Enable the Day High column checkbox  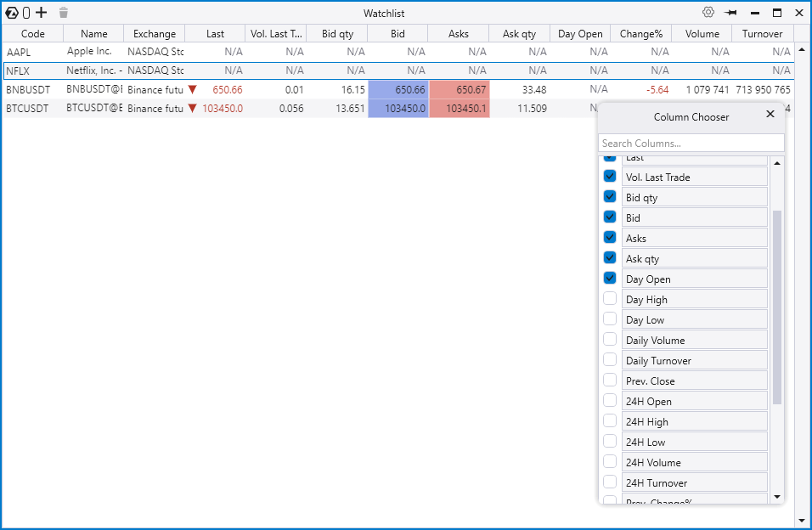pyautogui.click(x=610, y=299)
